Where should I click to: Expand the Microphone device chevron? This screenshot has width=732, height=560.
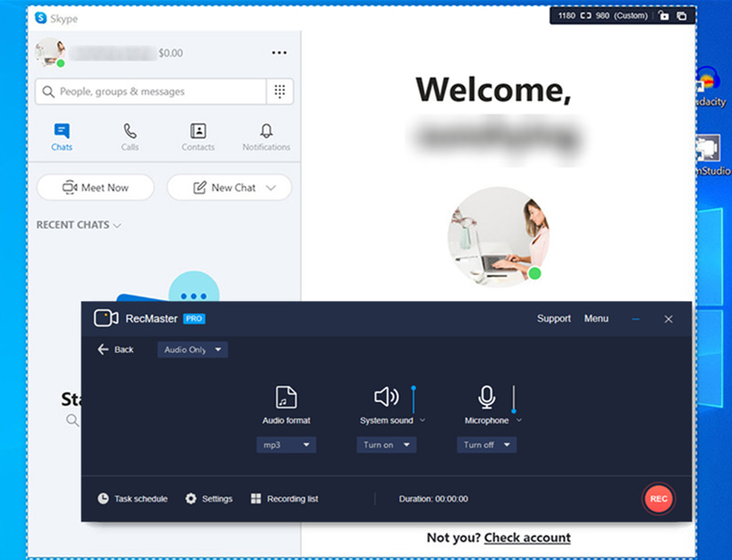pos(519,421)
